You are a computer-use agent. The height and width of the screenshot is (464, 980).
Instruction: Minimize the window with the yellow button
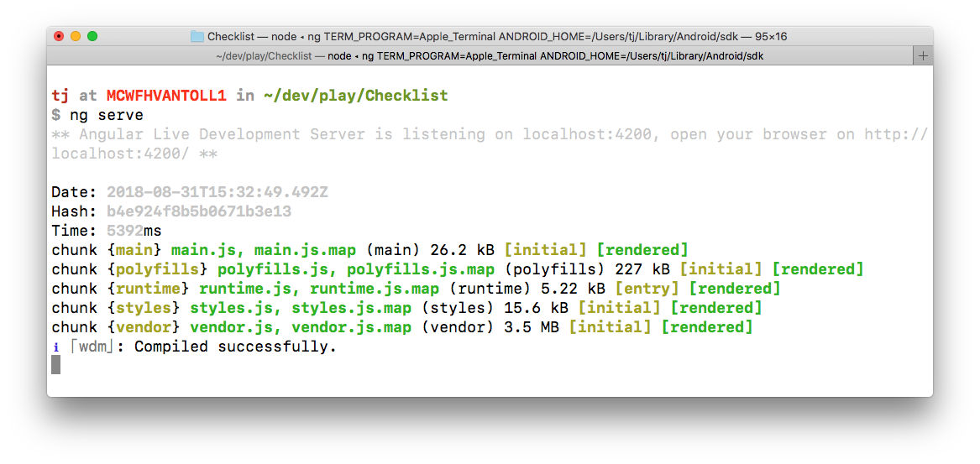(x=76, y=36)
